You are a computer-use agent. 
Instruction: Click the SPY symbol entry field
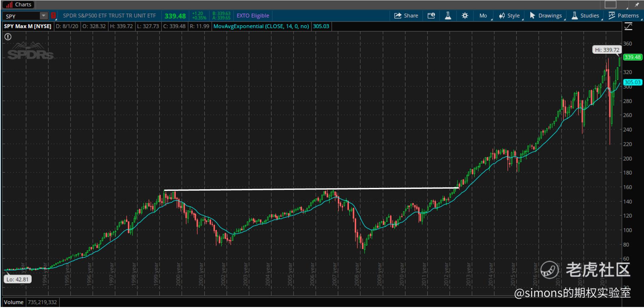[x=21, y=16]
